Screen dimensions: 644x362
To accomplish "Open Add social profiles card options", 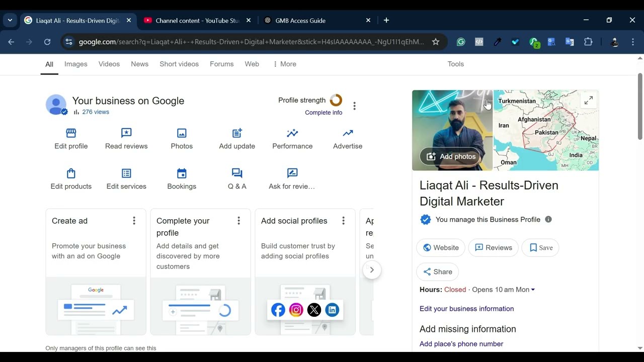I will [343, 221].
